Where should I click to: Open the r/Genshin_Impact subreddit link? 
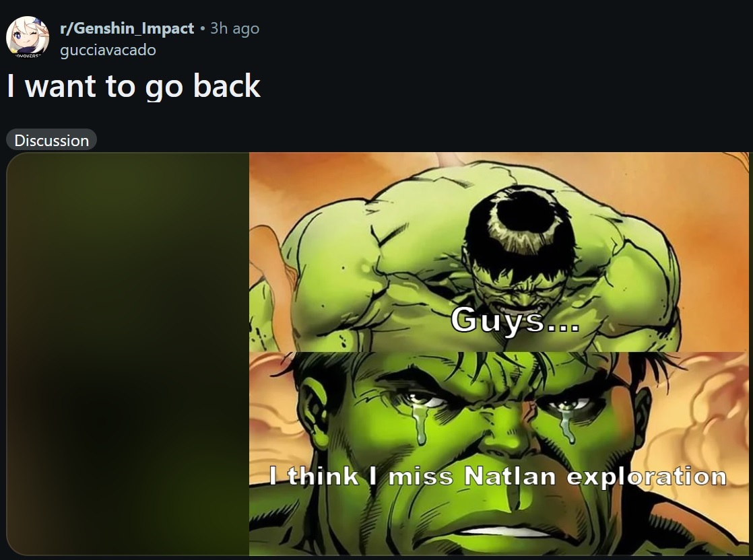(127, 28)
